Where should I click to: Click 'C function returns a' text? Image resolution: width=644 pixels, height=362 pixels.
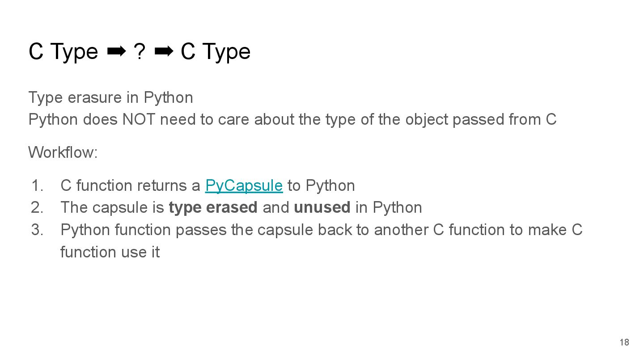pyautogui.click(x=130, y=185)
